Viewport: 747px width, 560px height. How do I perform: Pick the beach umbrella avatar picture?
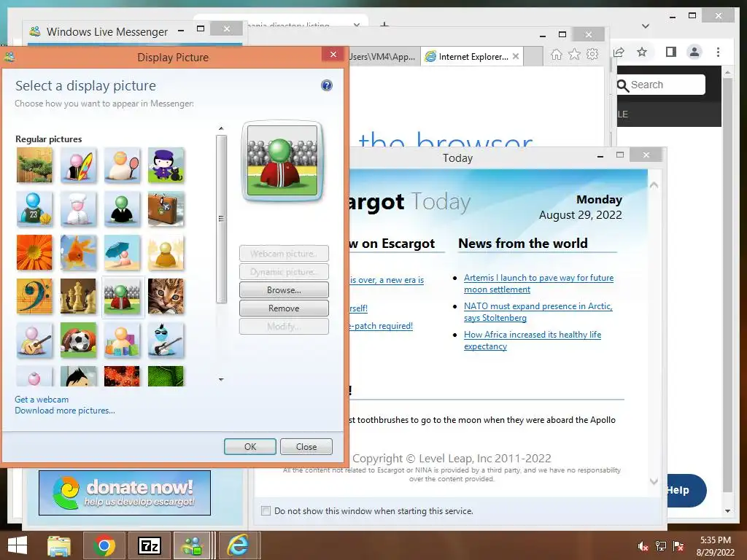point(122,253)
